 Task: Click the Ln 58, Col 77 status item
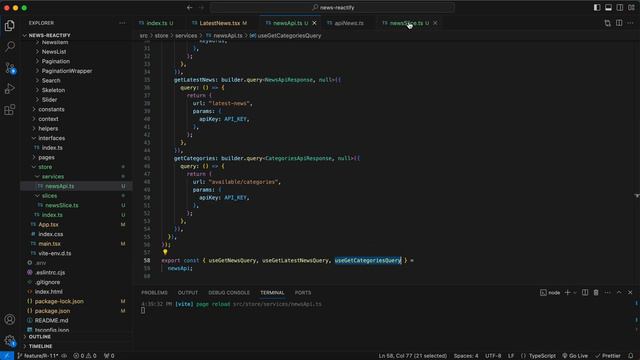412,356
